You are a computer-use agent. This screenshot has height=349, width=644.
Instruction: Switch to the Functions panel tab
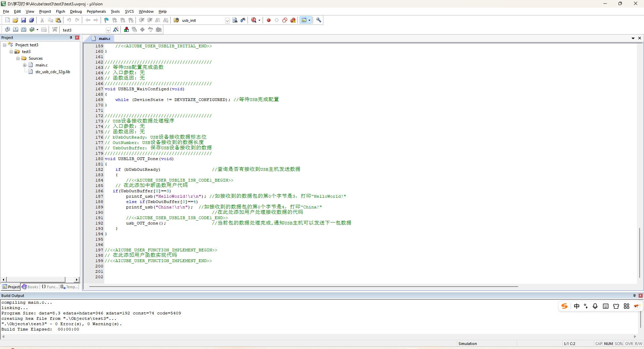pyautogui.click(x=50, y=287)
